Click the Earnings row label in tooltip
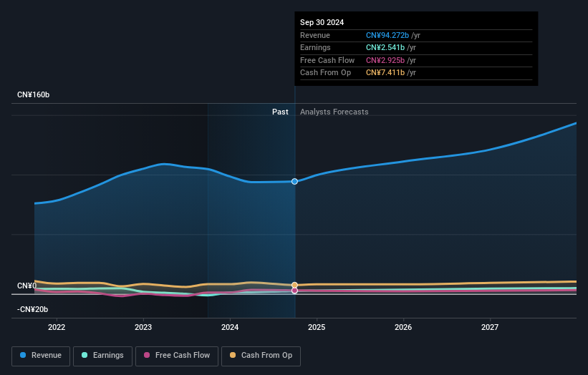 [315, 47]
